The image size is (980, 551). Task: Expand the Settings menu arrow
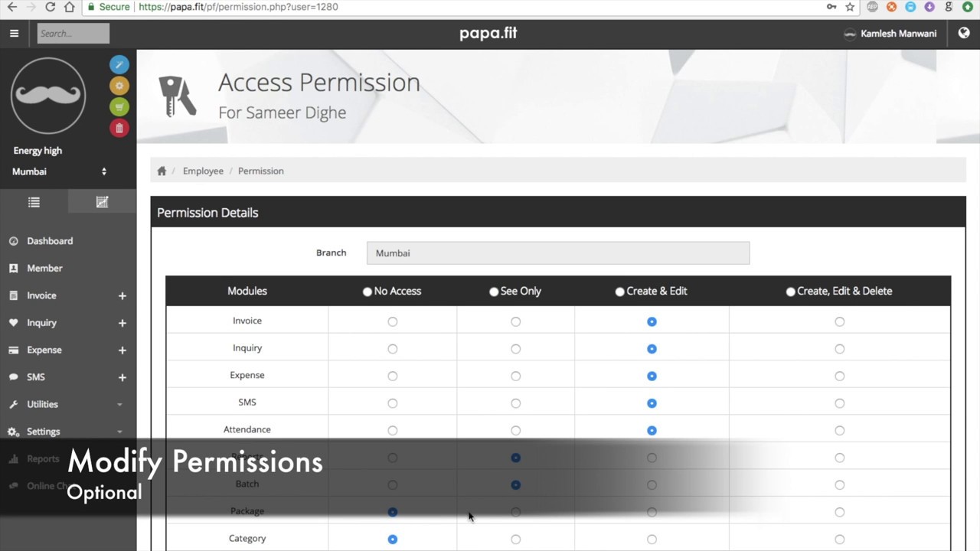[119, 432]
